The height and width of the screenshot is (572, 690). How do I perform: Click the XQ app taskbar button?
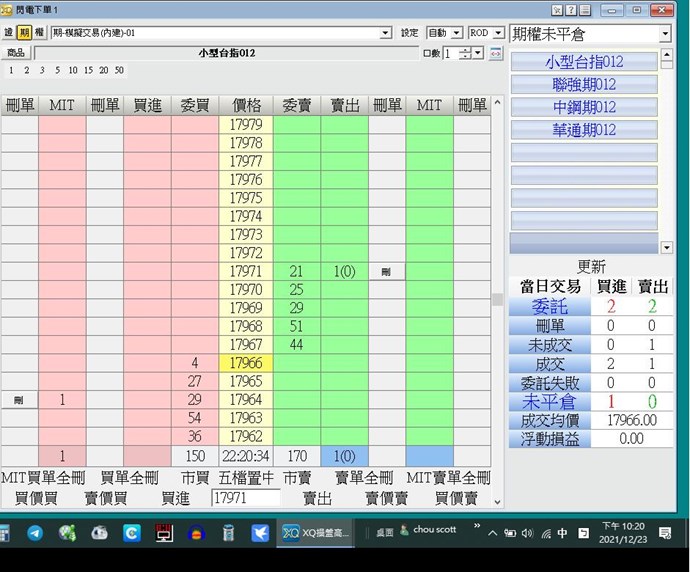[314, 533]
